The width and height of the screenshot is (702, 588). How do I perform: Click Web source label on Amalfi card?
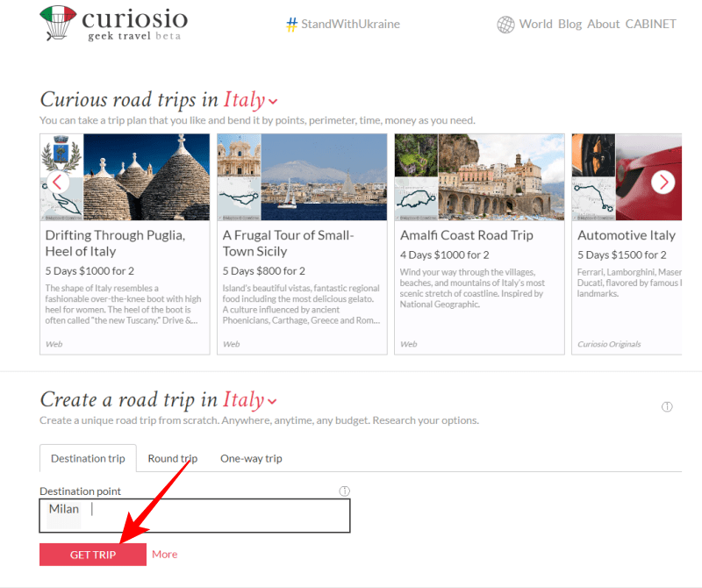408,344
